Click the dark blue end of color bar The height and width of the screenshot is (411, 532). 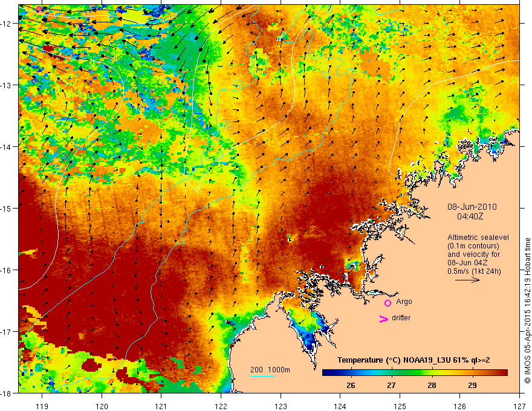click(x=326, y=372)
